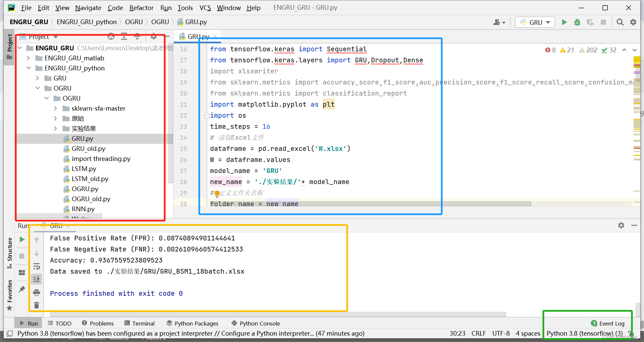This screenshot has height=342, width=644.
Task: Click the editor horizontal scrollbar
Action: 370,204
